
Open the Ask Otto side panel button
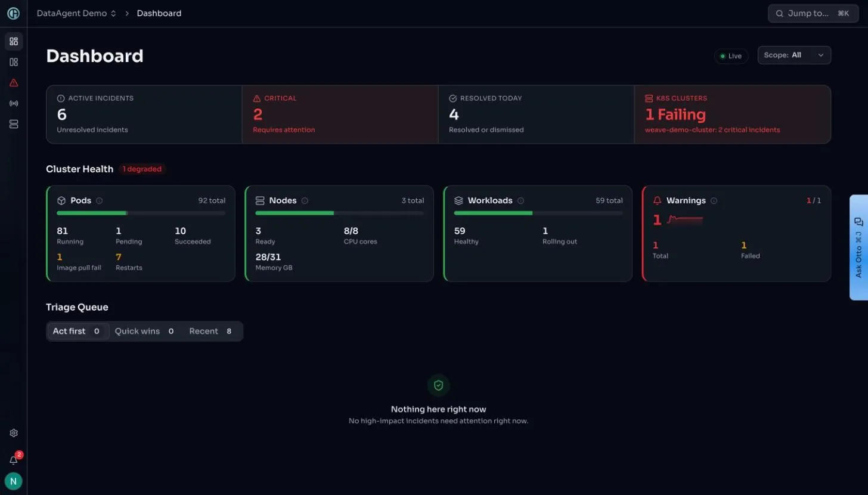(x=858, y=247)
